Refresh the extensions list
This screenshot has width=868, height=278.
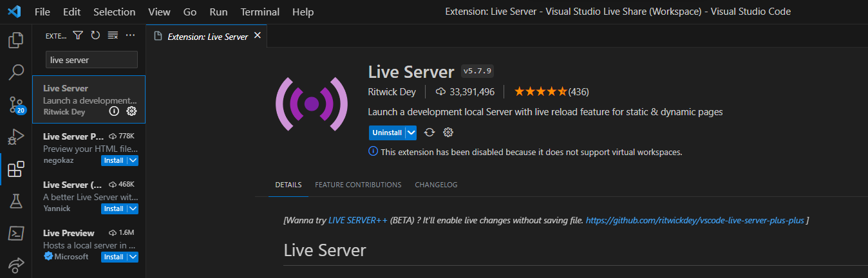pyautogui.click(x=95, y=35)
